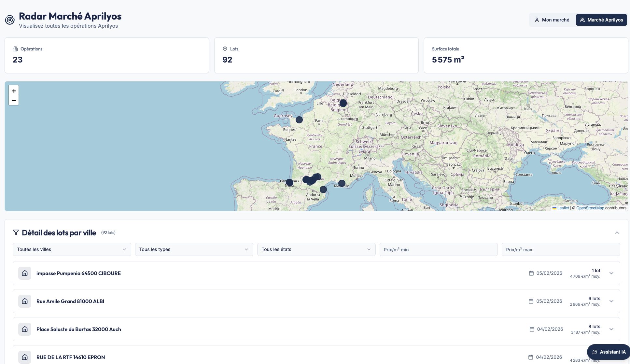The height and width of the screenshot is (364, 630).
Task: Switch to Marché Aprilyos view
Action: [x=601, y=20]
